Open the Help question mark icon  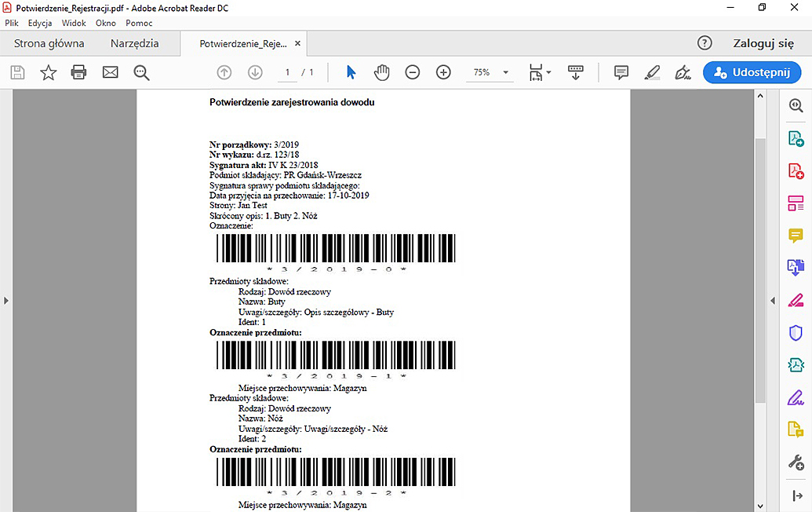705,43
